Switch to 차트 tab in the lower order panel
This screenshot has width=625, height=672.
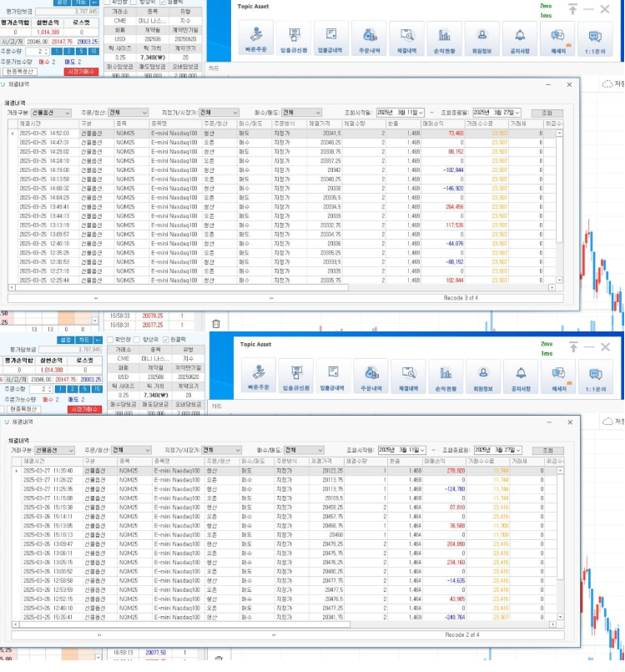pos(83,340)
